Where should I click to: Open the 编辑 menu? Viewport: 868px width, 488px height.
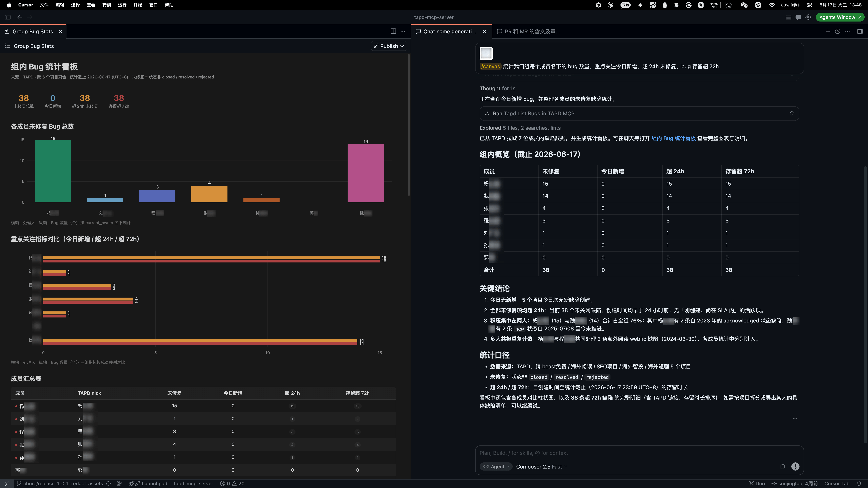pyautogui.click(x=60, y=5)
